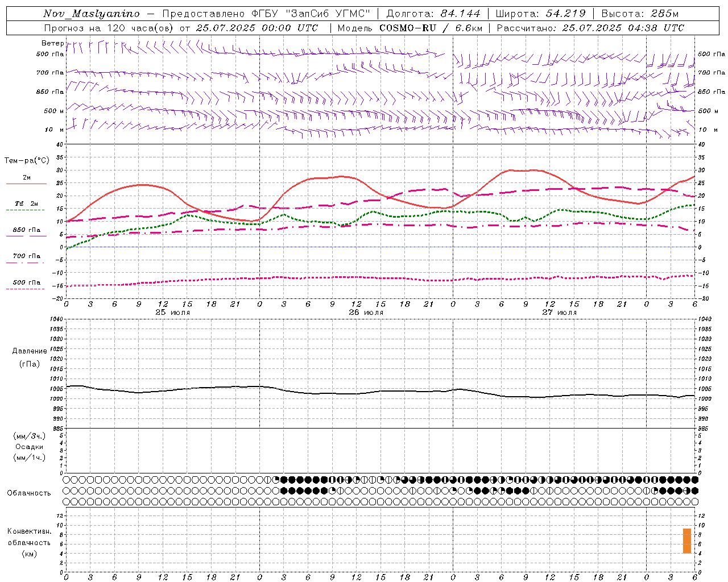Click the right-side 850 гПа wind level label
The width and height of the screenshot is (728, 582).
712,92
